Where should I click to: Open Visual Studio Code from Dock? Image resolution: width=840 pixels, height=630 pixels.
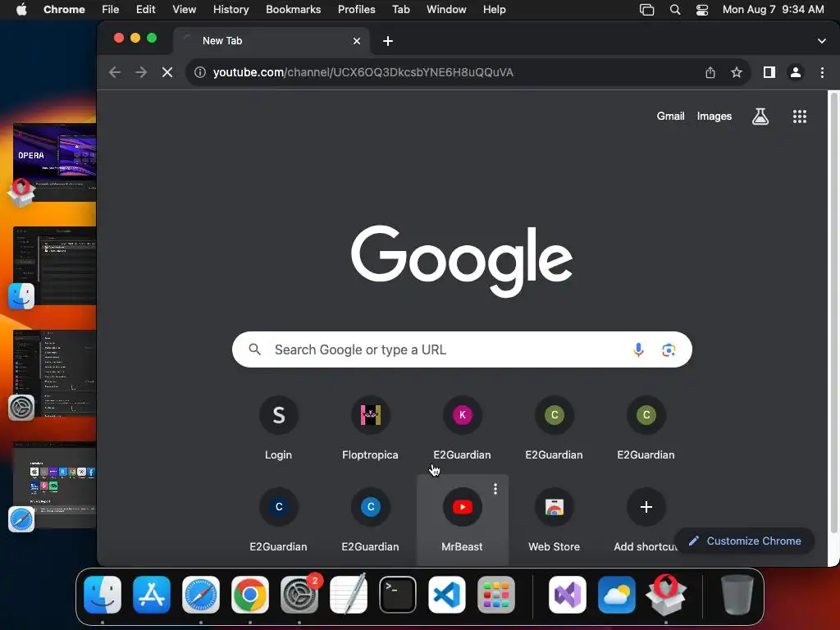coord(447,595)
